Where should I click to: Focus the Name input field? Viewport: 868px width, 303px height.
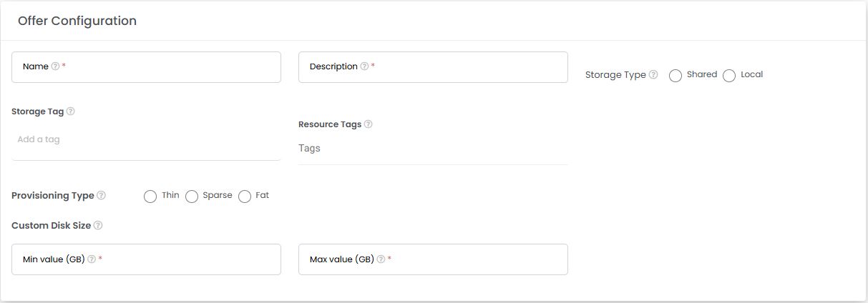tap(147, 67)
